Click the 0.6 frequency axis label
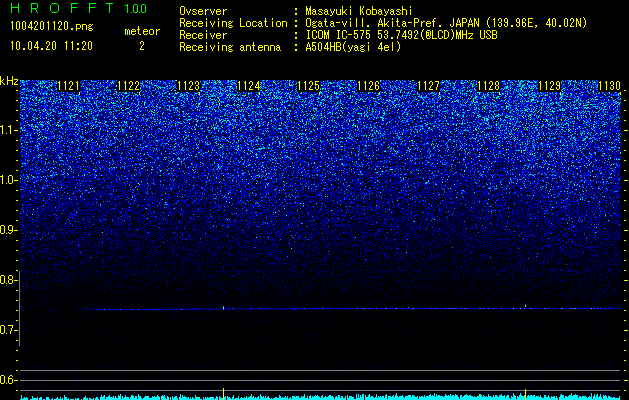629x400 pixels. point(7,380)
